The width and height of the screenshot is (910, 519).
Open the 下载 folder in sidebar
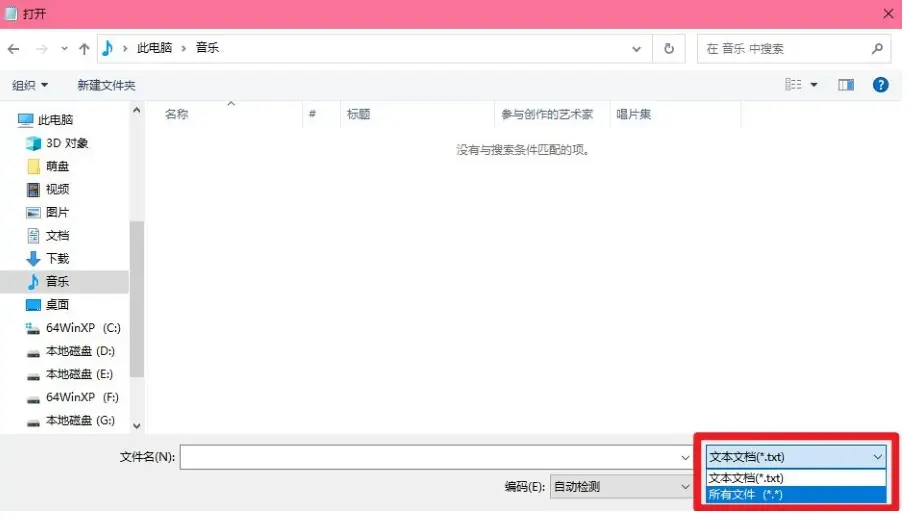(x=57, y=258)
